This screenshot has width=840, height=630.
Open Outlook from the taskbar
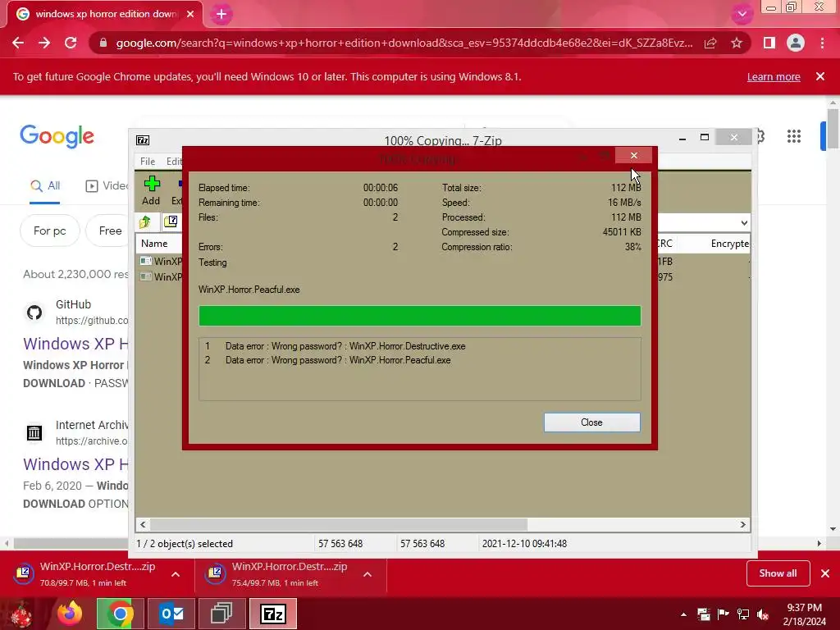pyautogui.click(x=171, y=614)
